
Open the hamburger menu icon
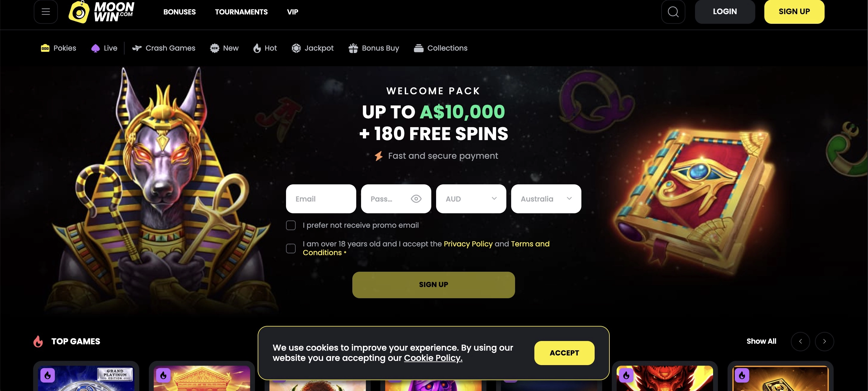pyautogui.click(x=46, y=12)
